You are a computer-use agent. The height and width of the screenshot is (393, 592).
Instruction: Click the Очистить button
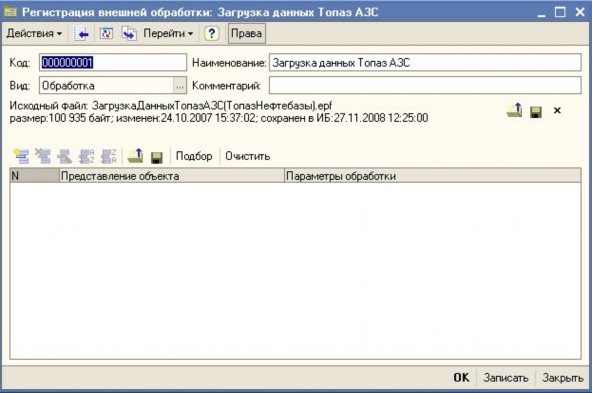click(248, 156)
